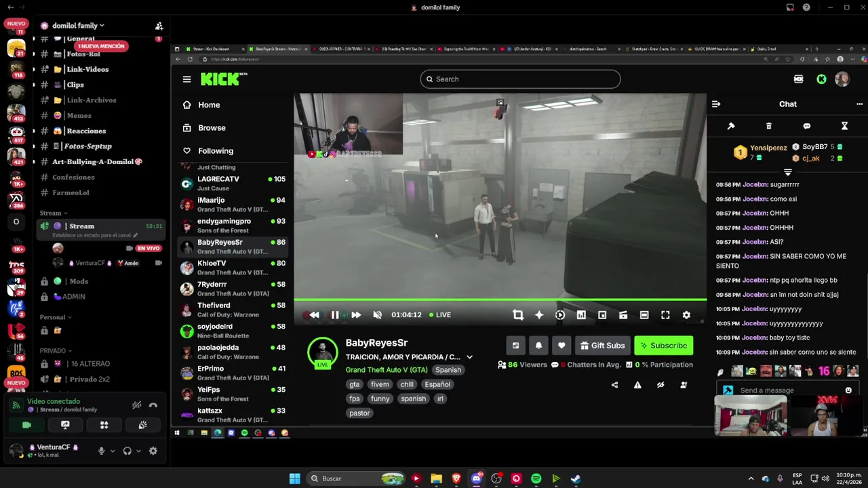The width and height of the screenshot is (868, 488).
Task: Click the green stream progress bar
Action: click(500, 300)
